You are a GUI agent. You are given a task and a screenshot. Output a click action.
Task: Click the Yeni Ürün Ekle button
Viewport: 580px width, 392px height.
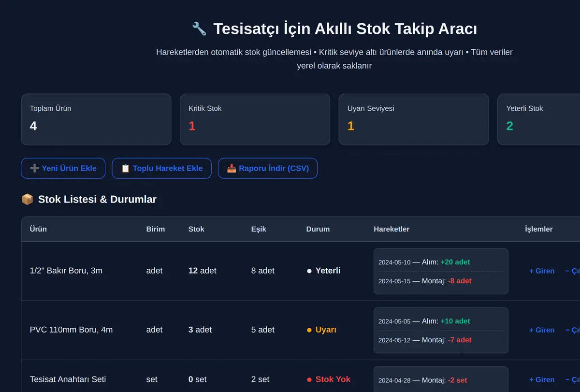click(x=63, y=168)
